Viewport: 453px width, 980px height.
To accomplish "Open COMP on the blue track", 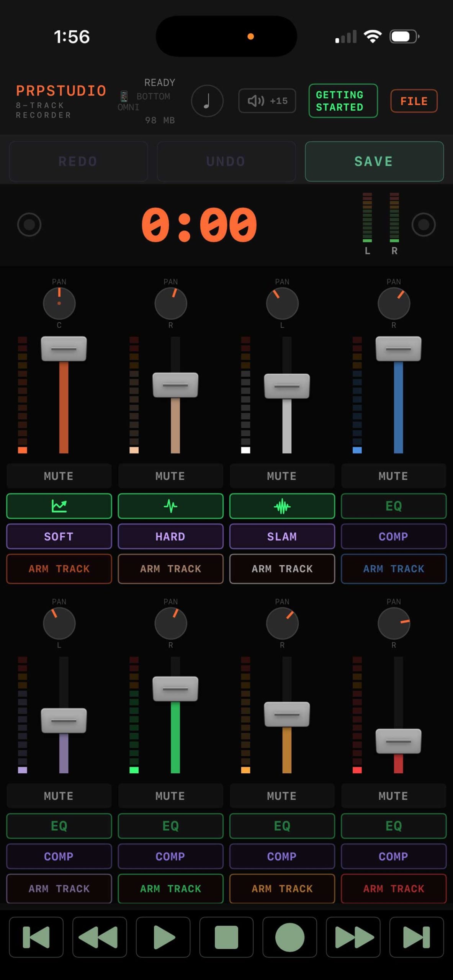I will 394,536.
